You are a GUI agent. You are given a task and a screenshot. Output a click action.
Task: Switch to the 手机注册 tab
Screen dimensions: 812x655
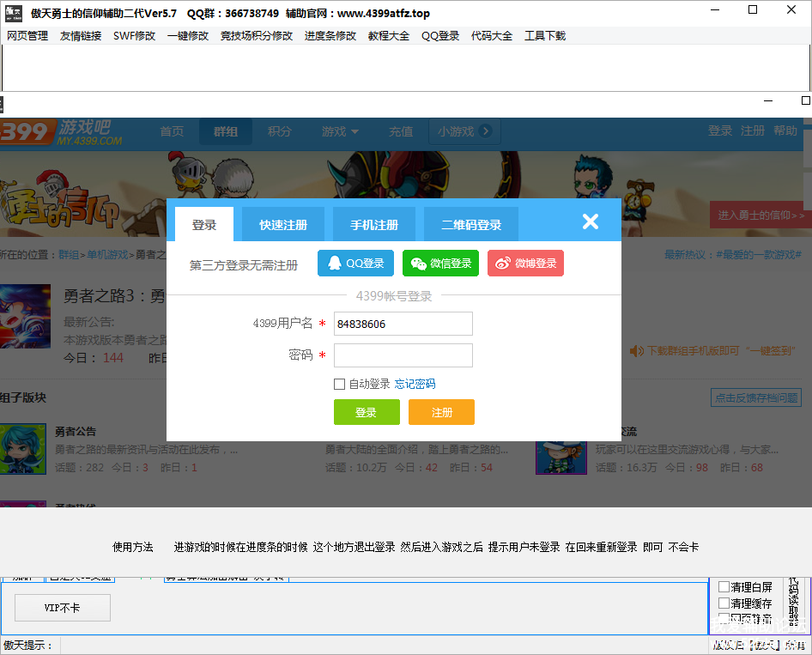374,225
